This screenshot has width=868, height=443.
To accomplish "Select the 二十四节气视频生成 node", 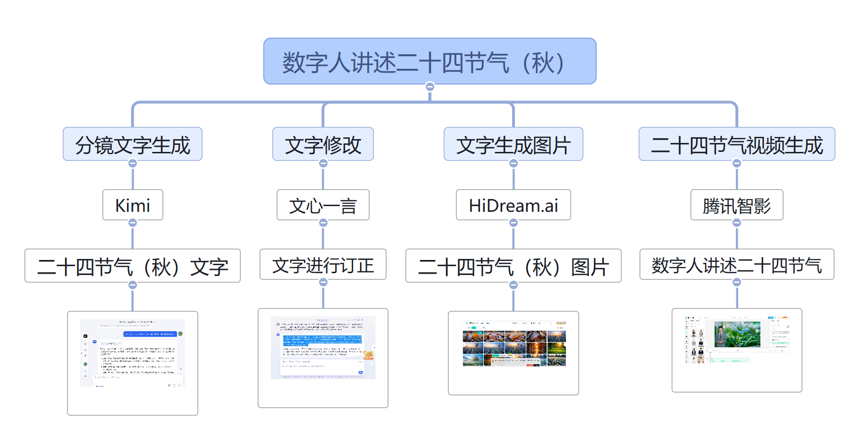I will click(737, 144).
